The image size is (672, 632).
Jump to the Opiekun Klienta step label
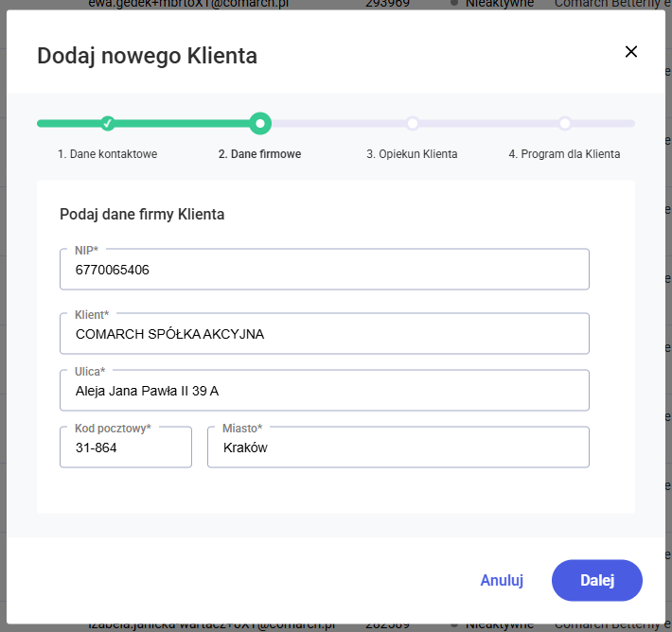tap(412, 154)
